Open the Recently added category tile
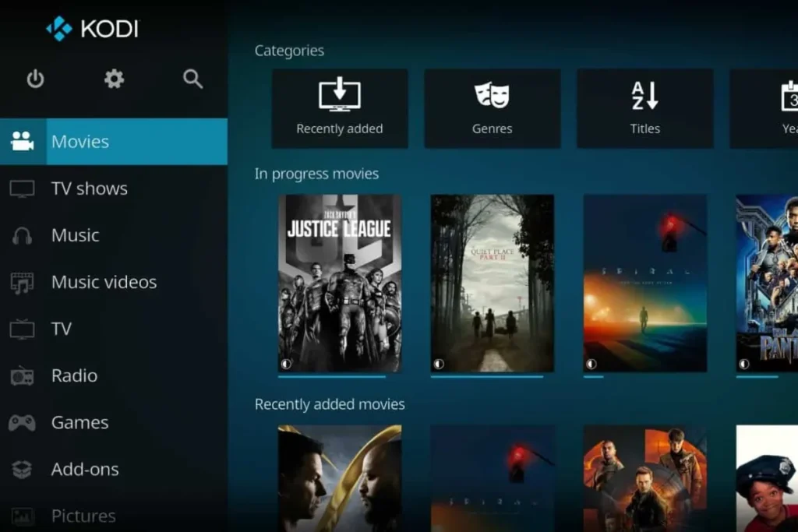 (340, 108)
